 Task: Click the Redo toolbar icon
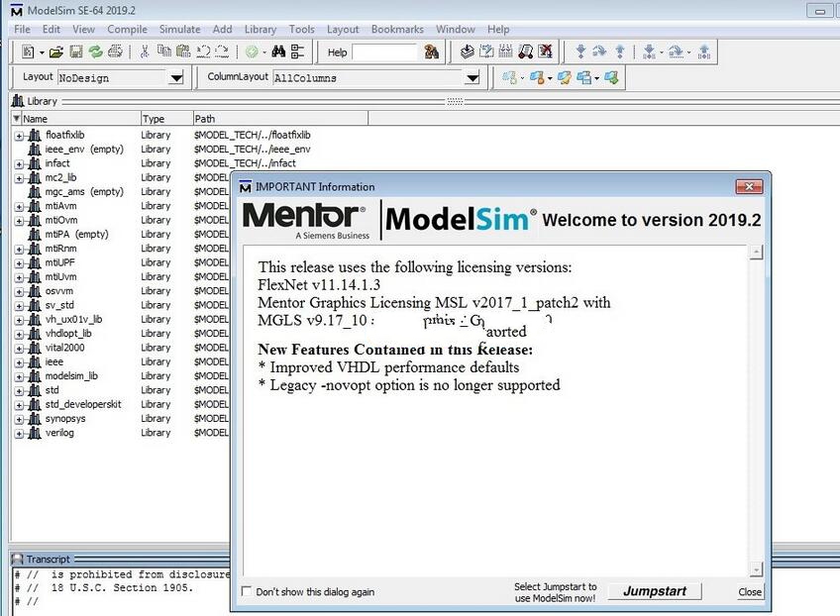pos(222,51)
